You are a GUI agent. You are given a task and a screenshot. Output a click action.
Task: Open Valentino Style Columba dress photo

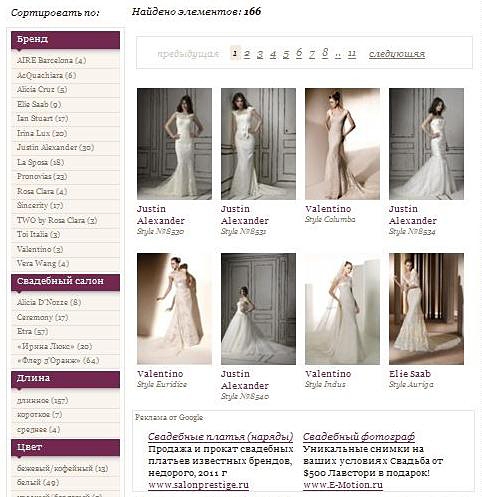click(342, 144)
